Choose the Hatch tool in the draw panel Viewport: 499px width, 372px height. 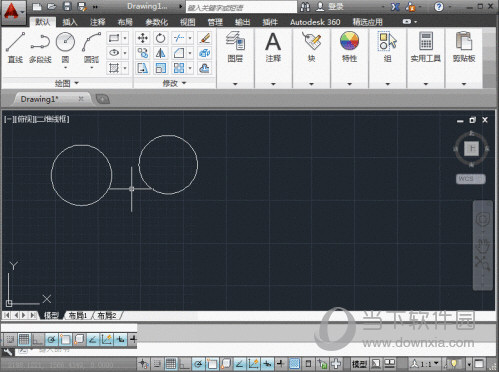click(114, 68)
